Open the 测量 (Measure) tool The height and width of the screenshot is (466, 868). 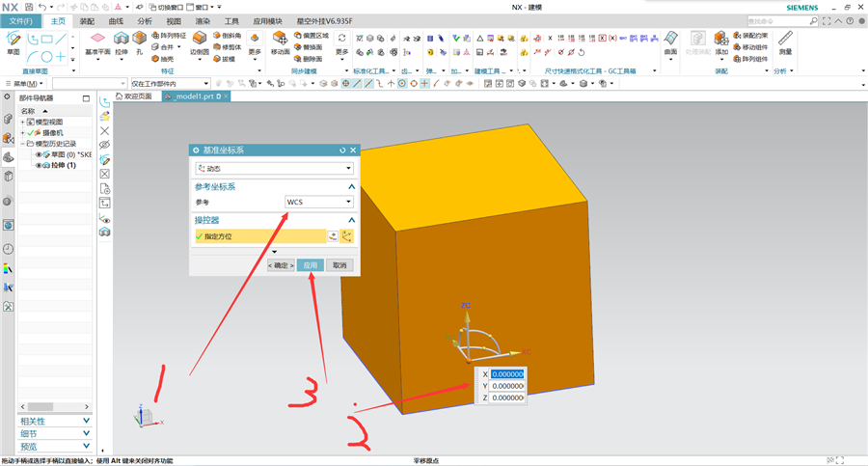click(785, 43)
